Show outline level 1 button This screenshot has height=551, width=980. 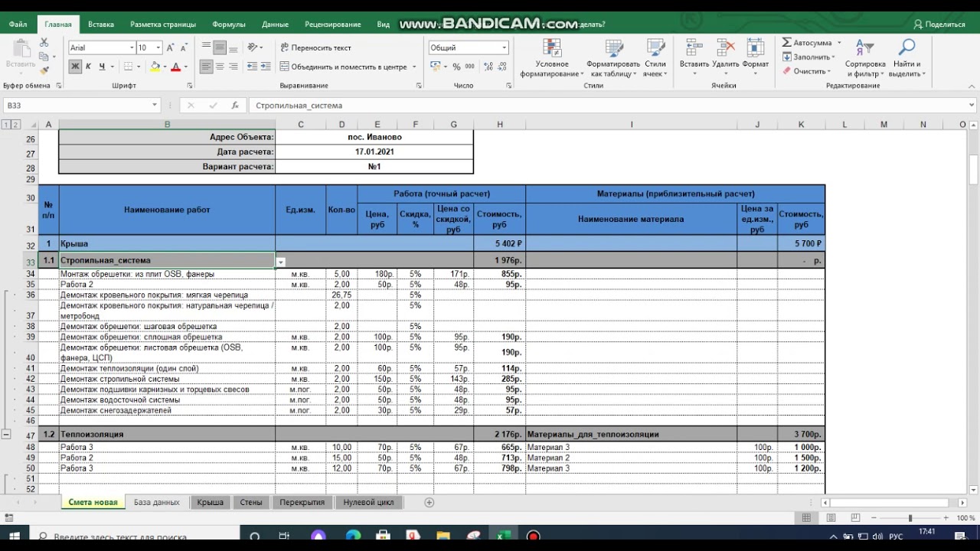point(6,125)
